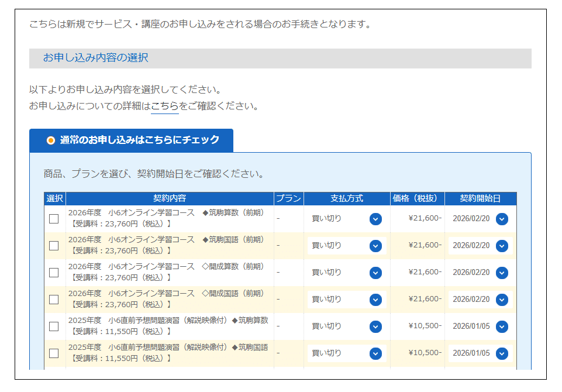The height and width of the screenshot is (392, 562).
Task: Select 小6直前予想問題演習 筑駒算数 checkbox
Action: pyautogui.click(x=54, y=326)
